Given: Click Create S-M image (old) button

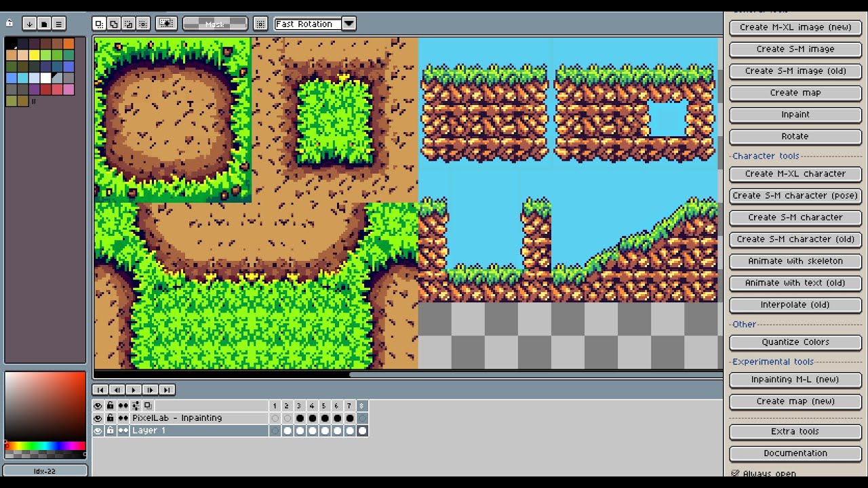Looking at the screenshot, I should tap(795, 70).
